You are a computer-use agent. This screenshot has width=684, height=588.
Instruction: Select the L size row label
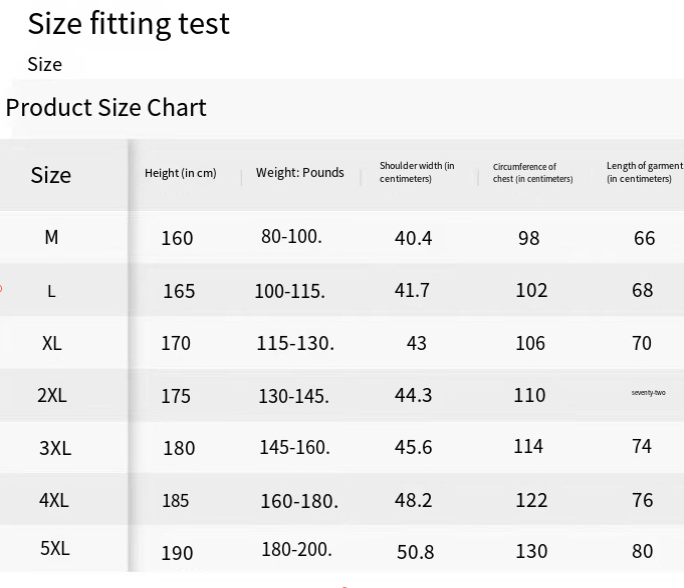coord(52,291)
